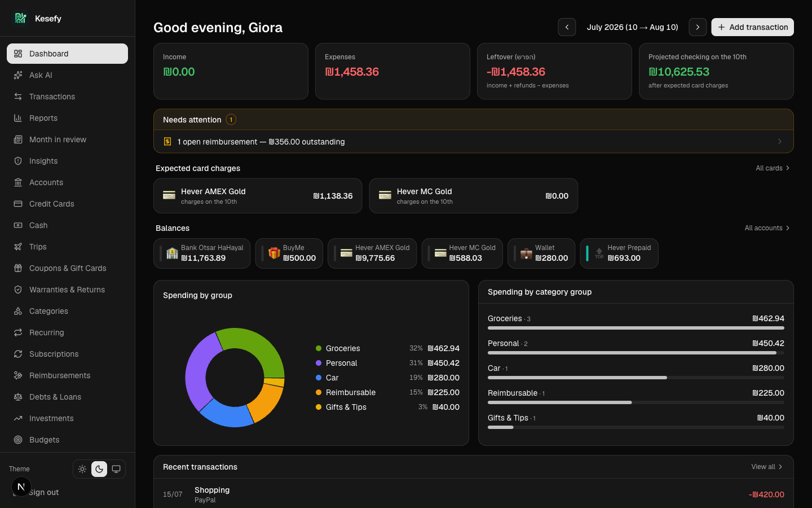812x508 pixels.
Task: Click the Ask AI sparkle icon
Action: [18, 75]
